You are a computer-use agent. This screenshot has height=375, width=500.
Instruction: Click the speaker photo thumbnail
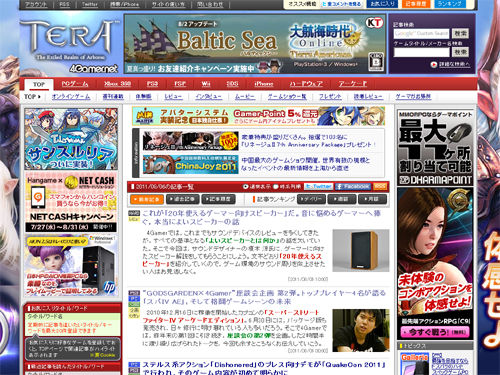(x=361, y=251)
